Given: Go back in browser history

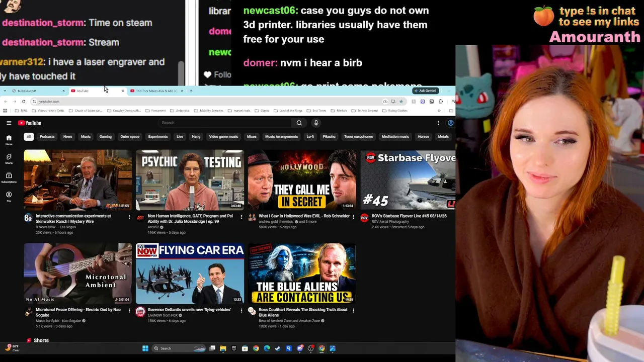Looking at the screenshot, I should [x=6, y=102].
